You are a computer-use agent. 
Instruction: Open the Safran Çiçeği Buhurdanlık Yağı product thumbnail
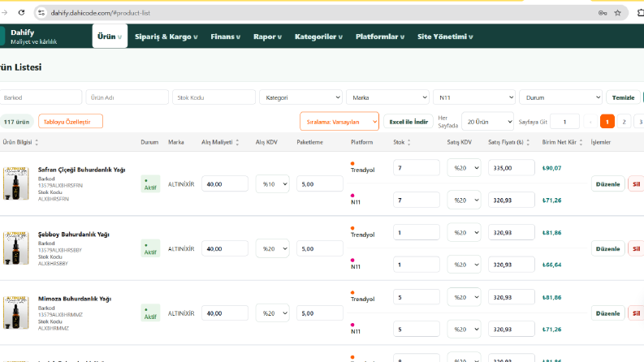(x=16, y=183)
